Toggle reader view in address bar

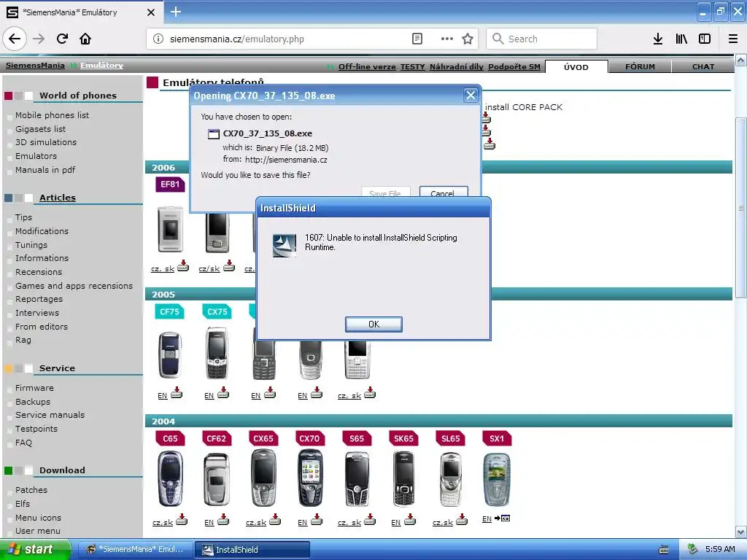tap(417, 39)
